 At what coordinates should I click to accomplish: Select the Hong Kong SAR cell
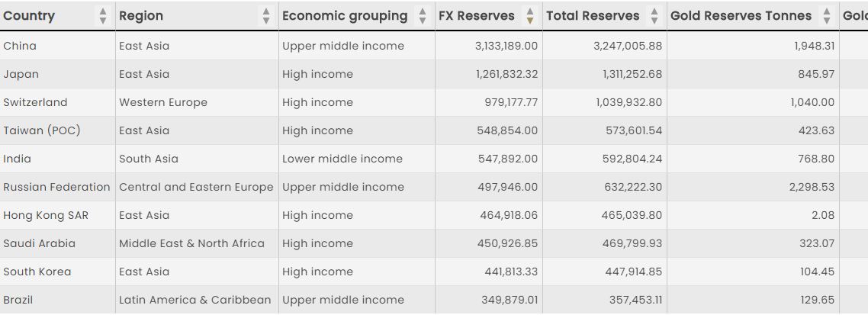46,215
